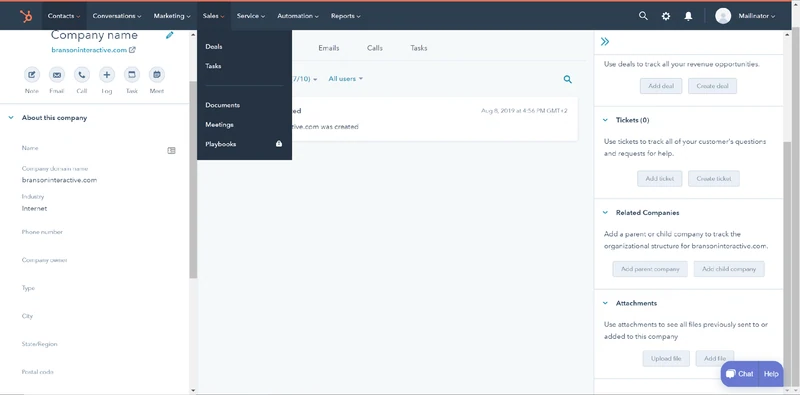Open the Contacts menu
800x395 pixels.
(64, 16)
